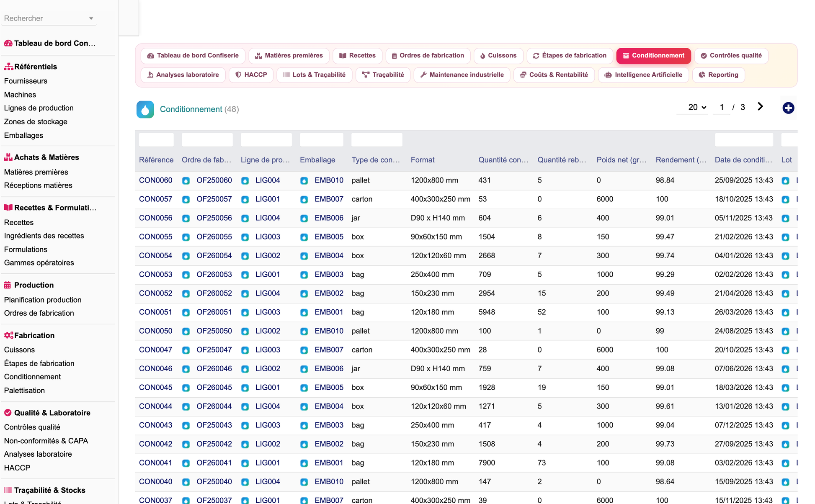Click the icon beside OF260054

pyautogui.click(x=186, y=256)
